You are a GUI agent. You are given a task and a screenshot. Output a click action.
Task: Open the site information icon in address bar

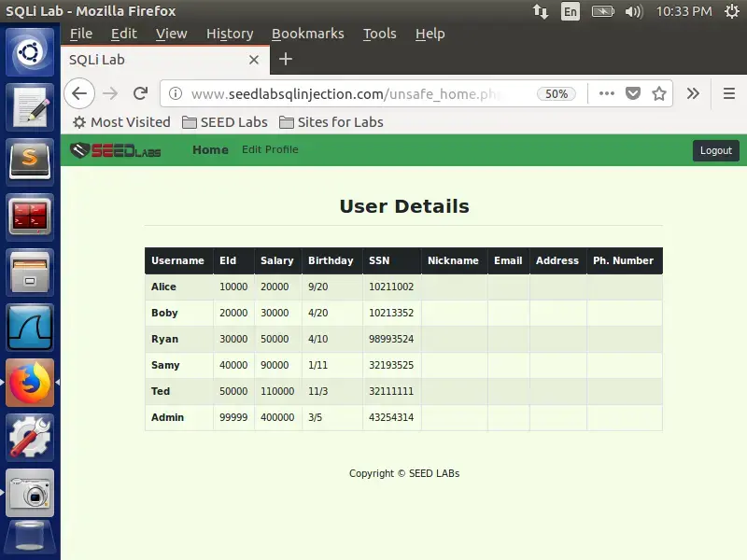pyautogui.click(x=176, y=94)
